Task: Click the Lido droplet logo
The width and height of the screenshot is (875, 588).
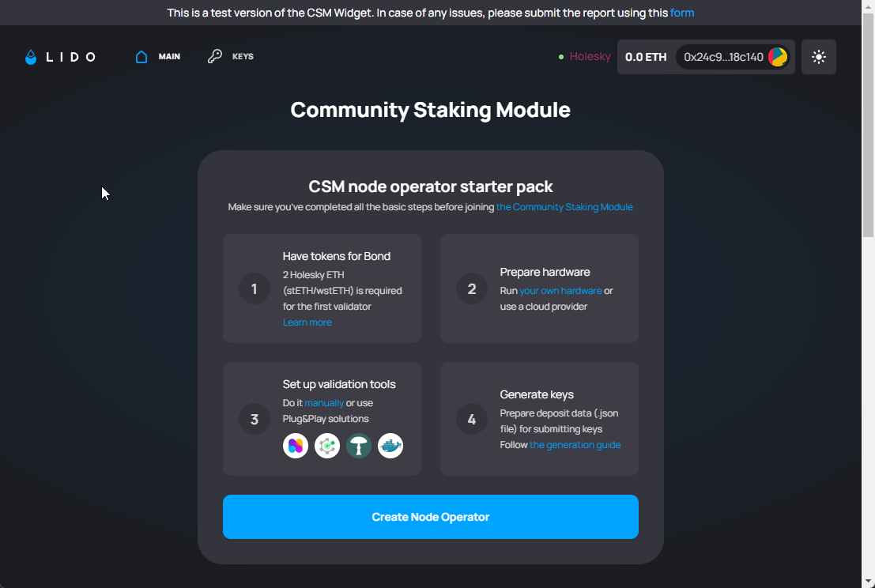Action: tap(30, 56)
